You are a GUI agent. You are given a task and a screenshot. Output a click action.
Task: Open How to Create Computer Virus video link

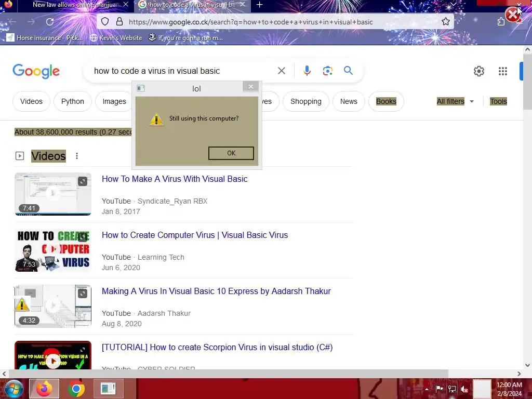[195, 235]
